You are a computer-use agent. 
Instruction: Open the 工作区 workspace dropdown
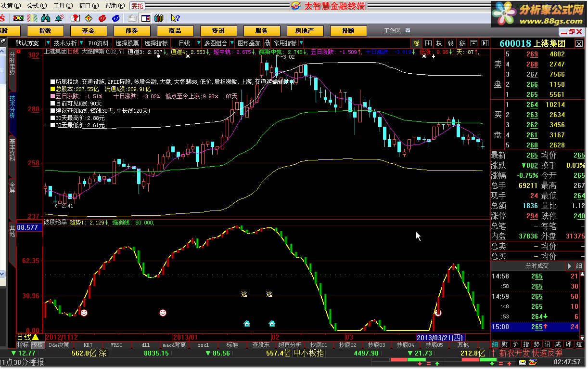coord(408,30)
